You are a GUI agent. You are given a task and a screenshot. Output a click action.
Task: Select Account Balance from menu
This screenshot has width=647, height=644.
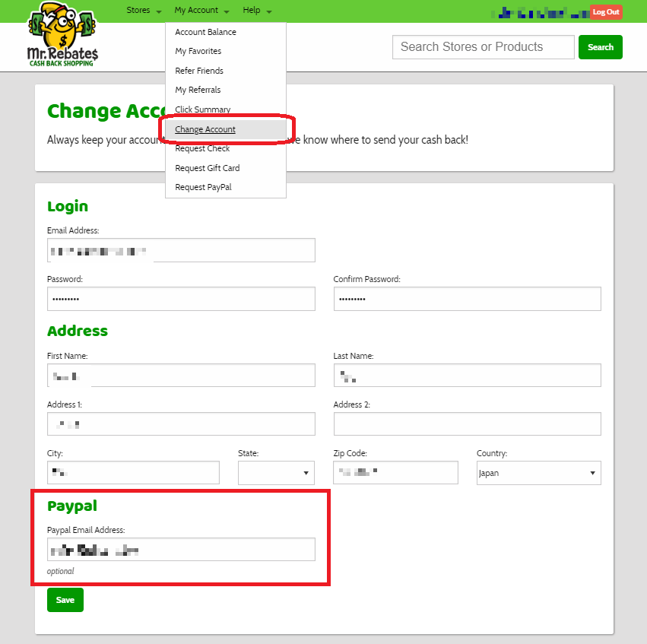(205, 32)
